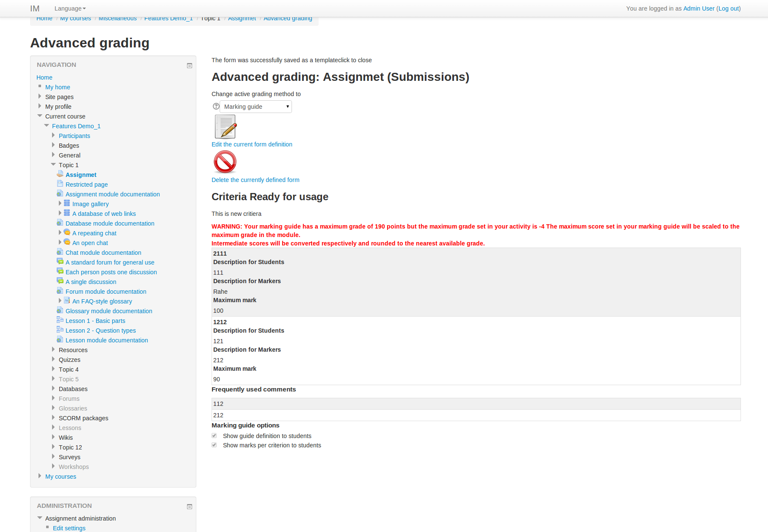The image size is (768, 532).
Task: Click criterion title 2111
Action: [220, 254]
